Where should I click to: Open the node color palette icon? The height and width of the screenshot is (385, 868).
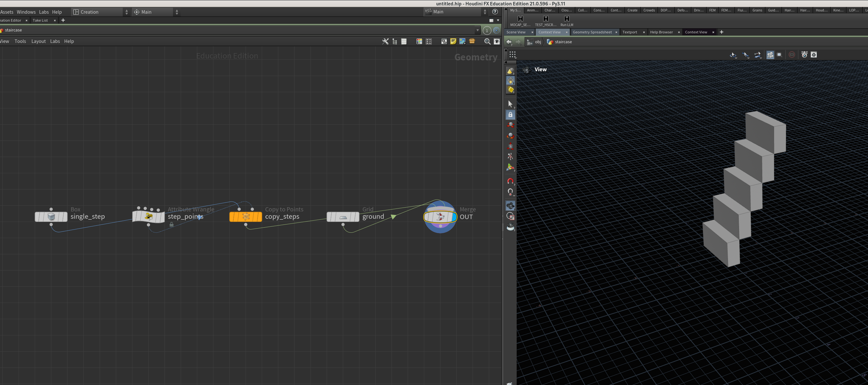(419, 41)
